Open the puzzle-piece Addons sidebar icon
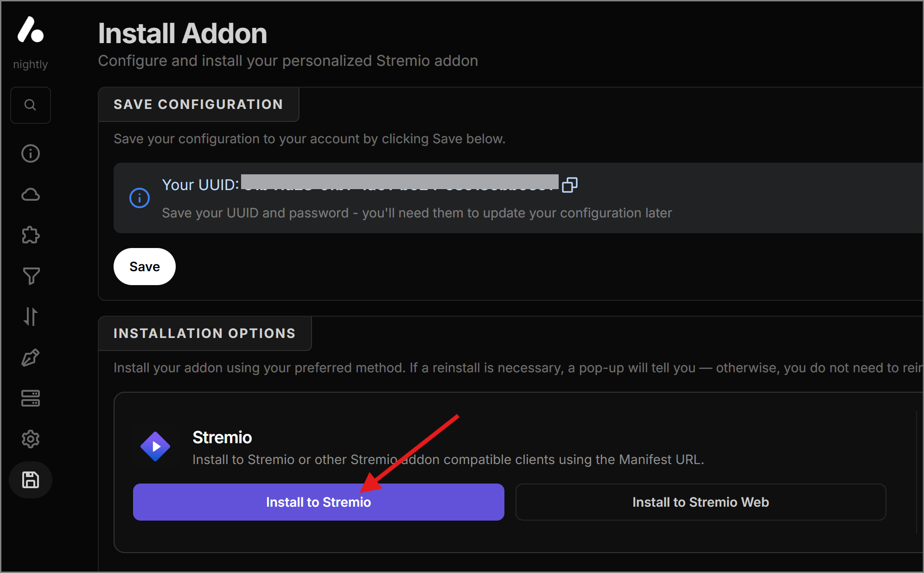The image size is (924, 573). [x=31, y=235]
